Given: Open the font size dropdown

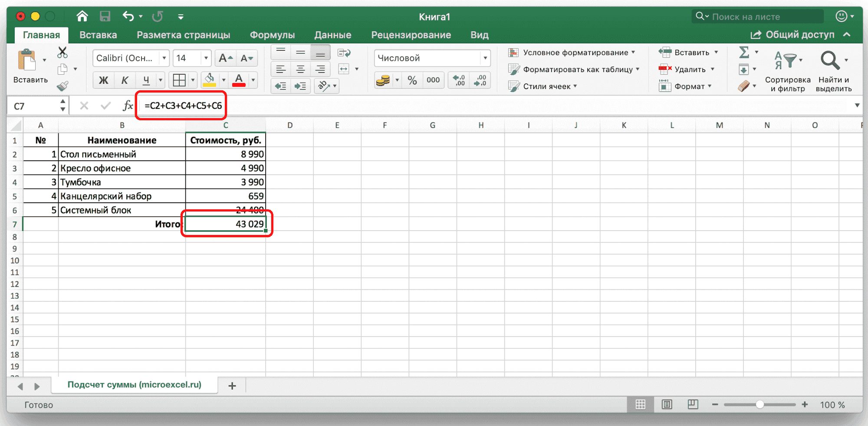Looking at the screenshot, I should [x=206, y=58].
